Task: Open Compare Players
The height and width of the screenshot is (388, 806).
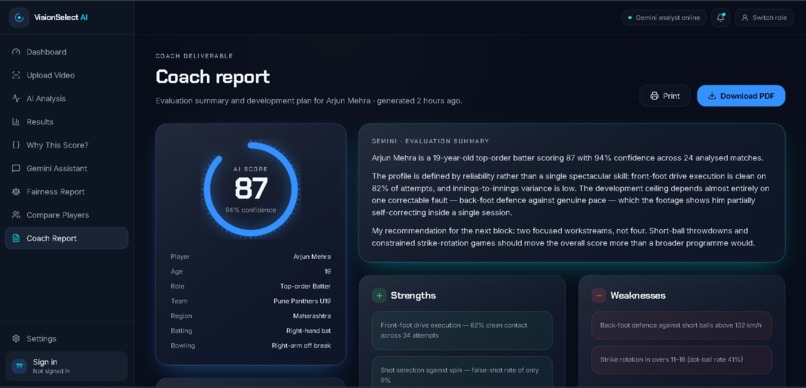Action: 66,215
